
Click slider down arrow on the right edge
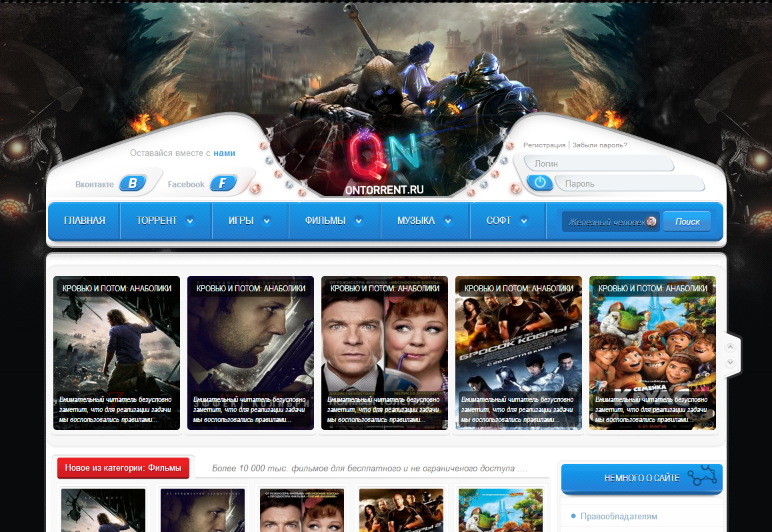pos(730,362)
